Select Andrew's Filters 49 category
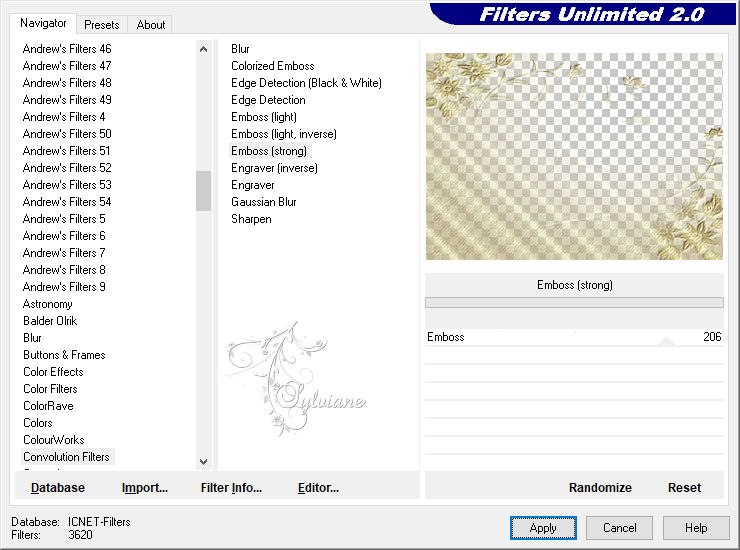The width and height of the screenshot is (740, 550). (x=67, y=100)
